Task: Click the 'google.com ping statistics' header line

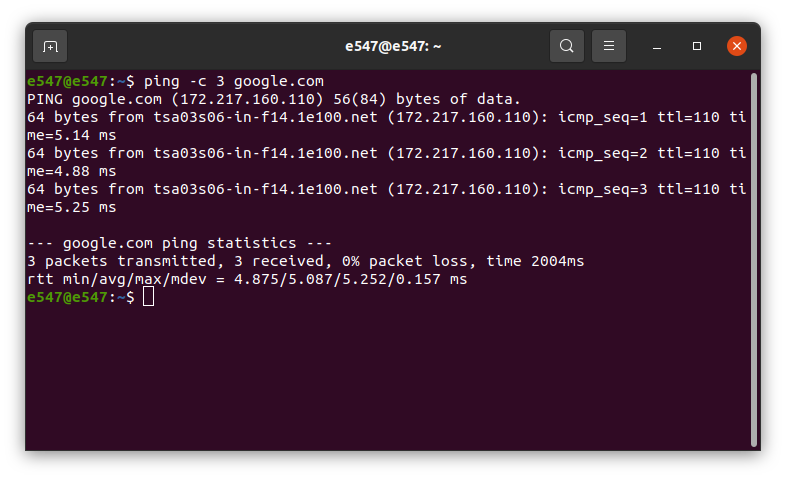Action: [x=179, y=244]
